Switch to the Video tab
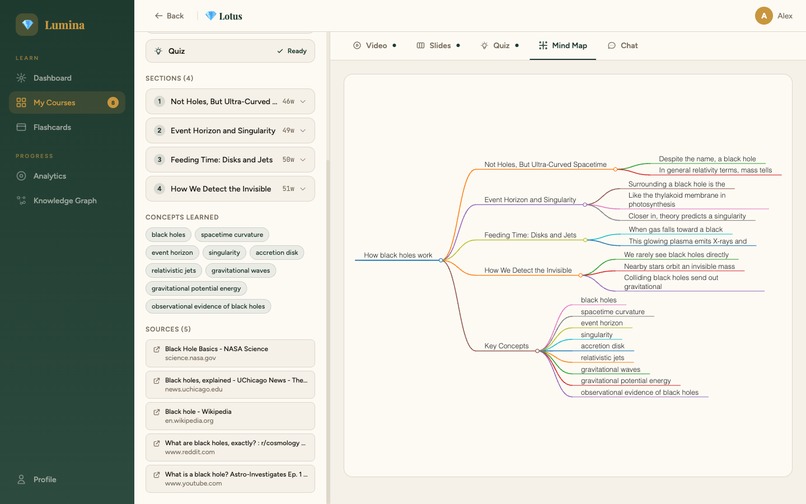 (x=375, y=45)
